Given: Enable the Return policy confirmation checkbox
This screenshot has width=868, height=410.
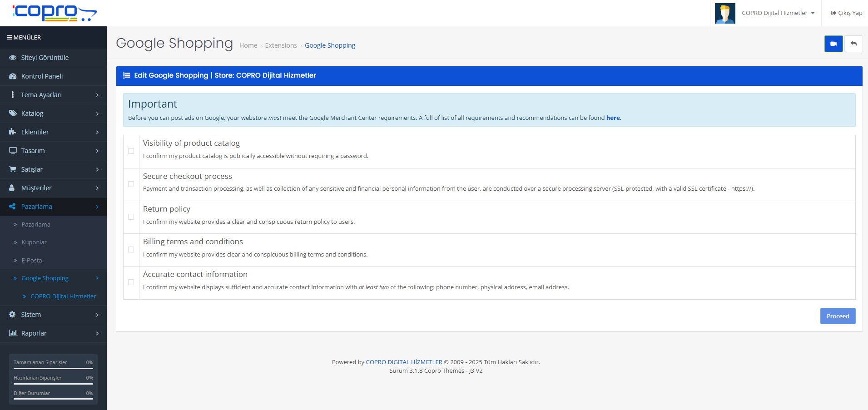Looking at the screenshot, I should [131, 217].
